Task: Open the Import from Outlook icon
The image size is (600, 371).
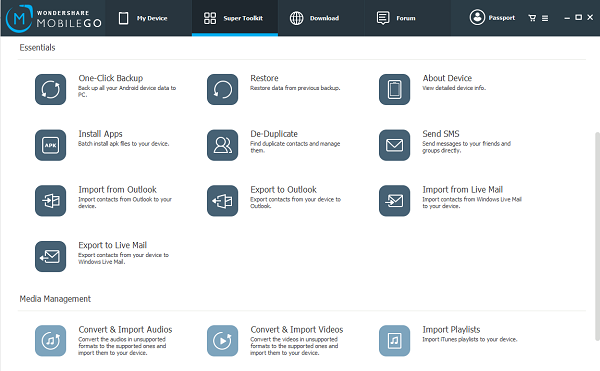Action: coord(51,201)
